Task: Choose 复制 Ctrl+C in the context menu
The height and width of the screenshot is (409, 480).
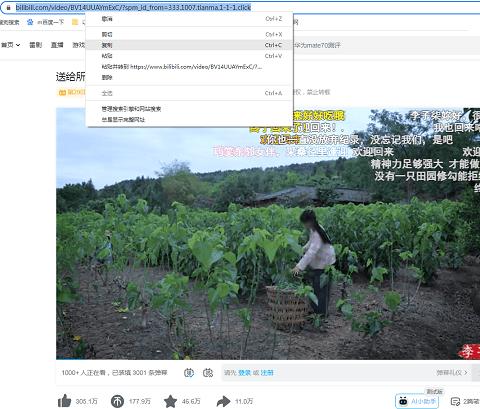Action: tap(189, 45)
